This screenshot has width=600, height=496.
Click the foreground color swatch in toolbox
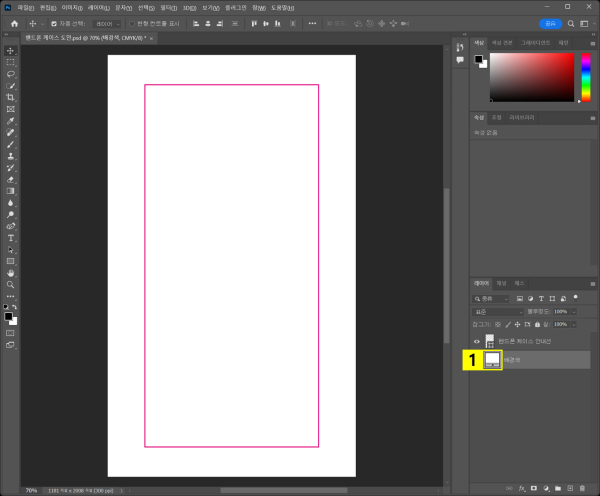point(9,315)
